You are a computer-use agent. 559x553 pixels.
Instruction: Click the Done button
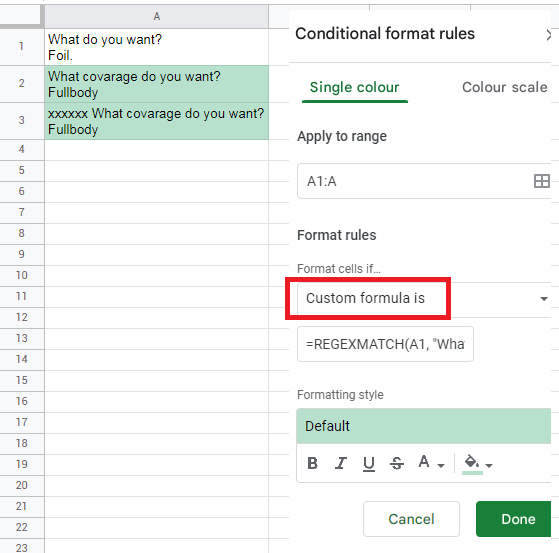pos(514,519)
